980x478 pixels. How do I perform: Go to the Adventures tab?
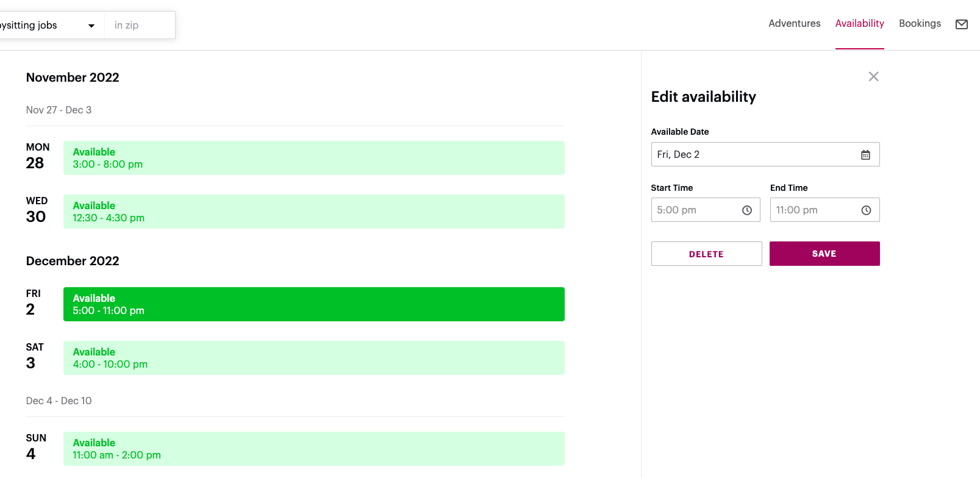tap(794, 23)
